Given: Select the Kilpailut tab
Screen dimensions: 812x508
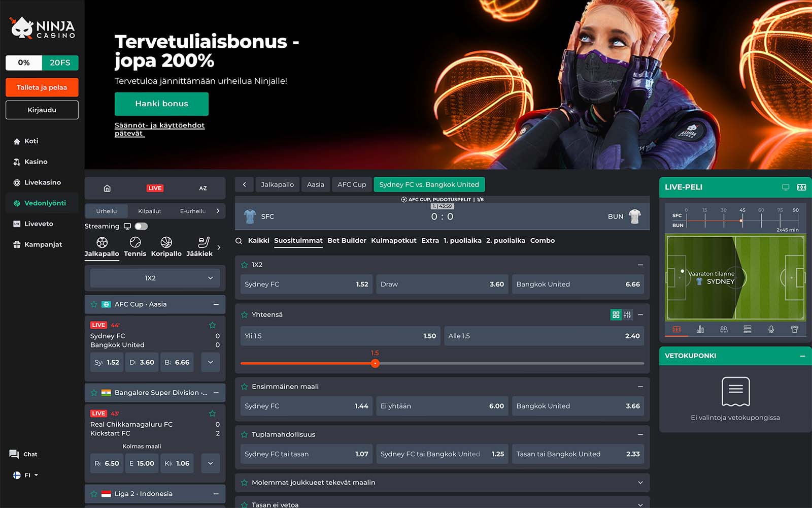Looking at the screenshot, I should (x=149, y=211).
